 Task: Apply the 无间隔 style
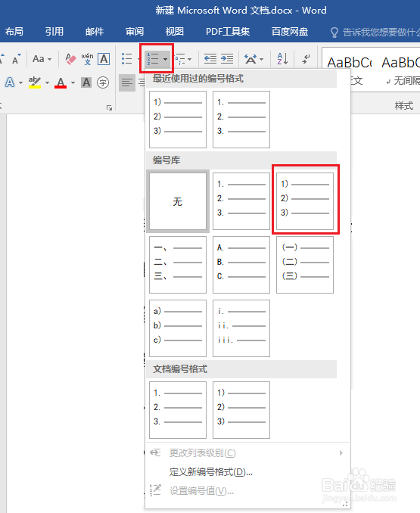[400, 70]
